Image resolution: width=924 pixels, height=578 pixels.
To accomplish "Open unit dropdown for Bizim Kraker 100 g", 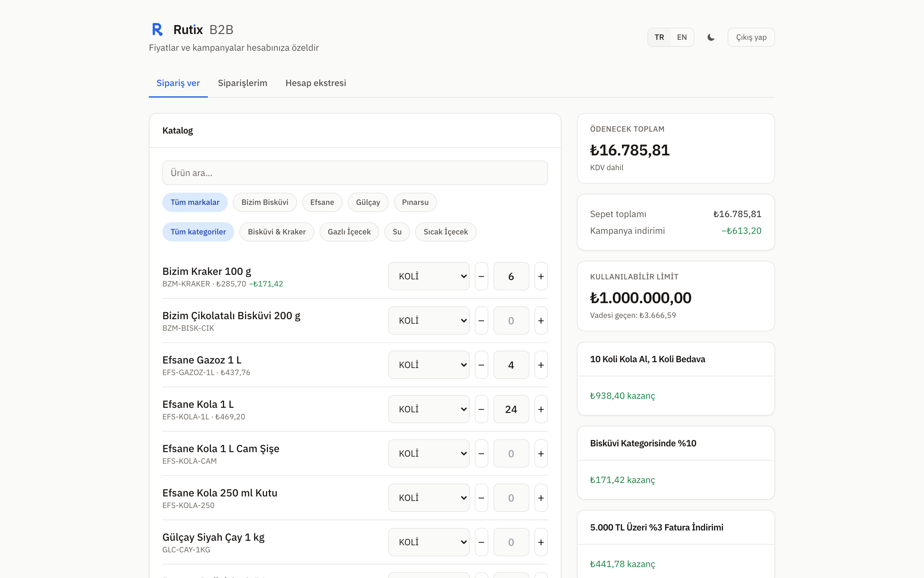I will click(x=428, y=276).
